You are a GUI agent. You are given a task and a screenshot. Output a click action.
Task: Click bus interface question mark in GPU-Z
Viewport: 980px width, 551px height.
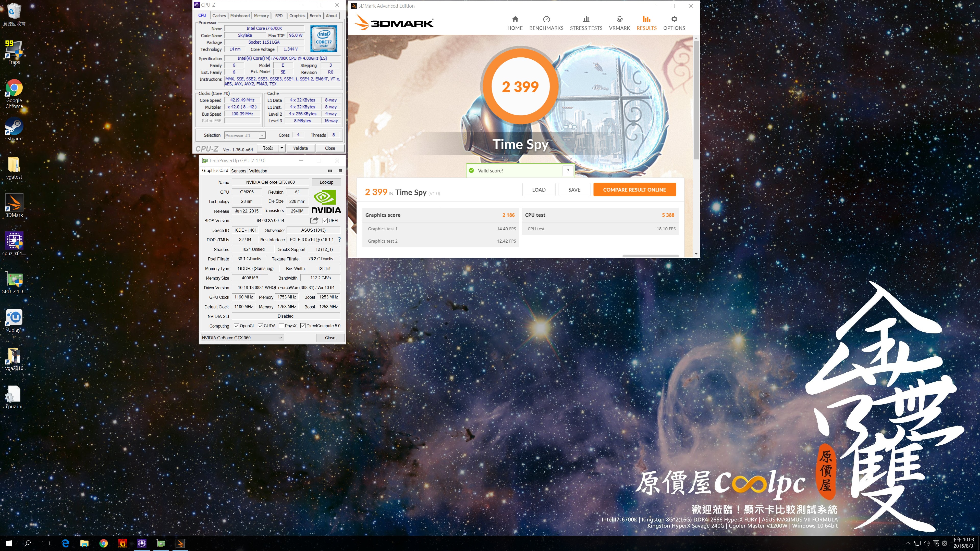pyautogui.click(x=339, y=240)
